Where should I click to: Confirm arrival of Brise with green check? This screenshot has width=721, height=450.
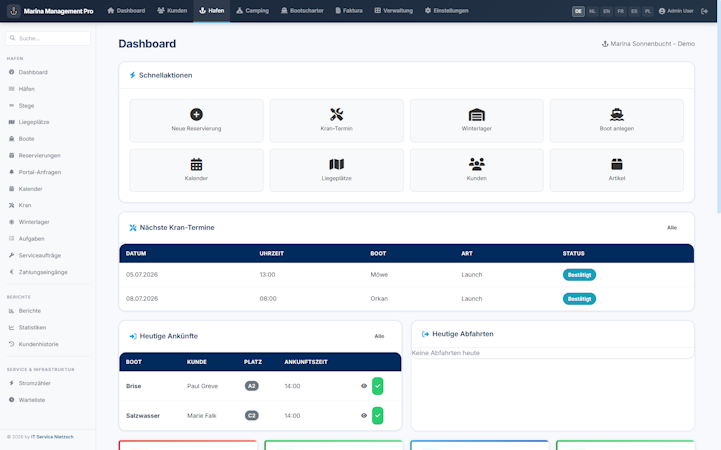pyautogui.click(x=378, y=386)
